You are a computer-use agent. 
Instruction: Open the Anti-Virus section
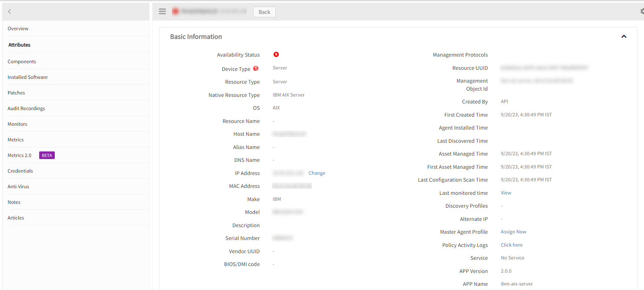(18, 187)
